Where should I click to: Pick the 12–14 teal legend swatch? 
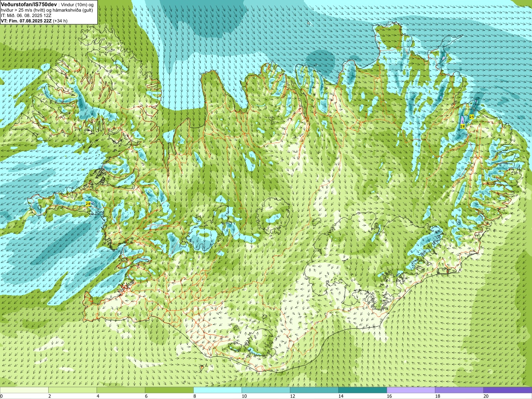314,390
